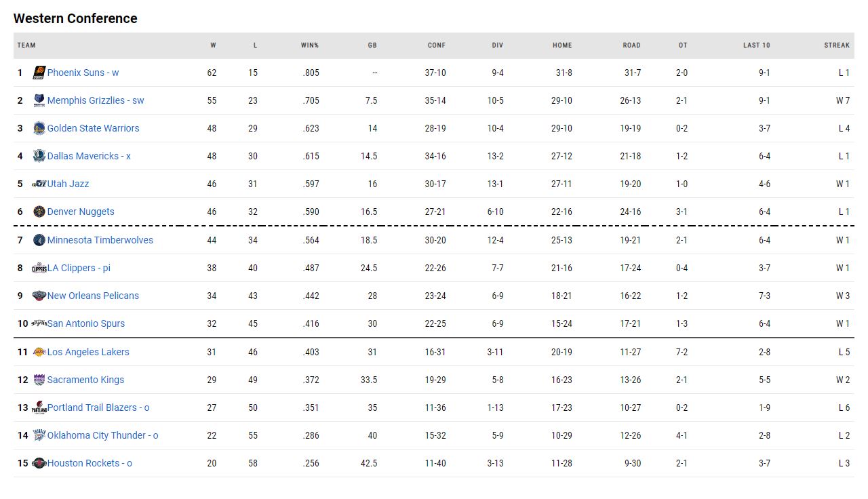This screenshot has height=499, width=868.
Task: Open the LA Clippers team page
Action: click(x=79, y=268)
